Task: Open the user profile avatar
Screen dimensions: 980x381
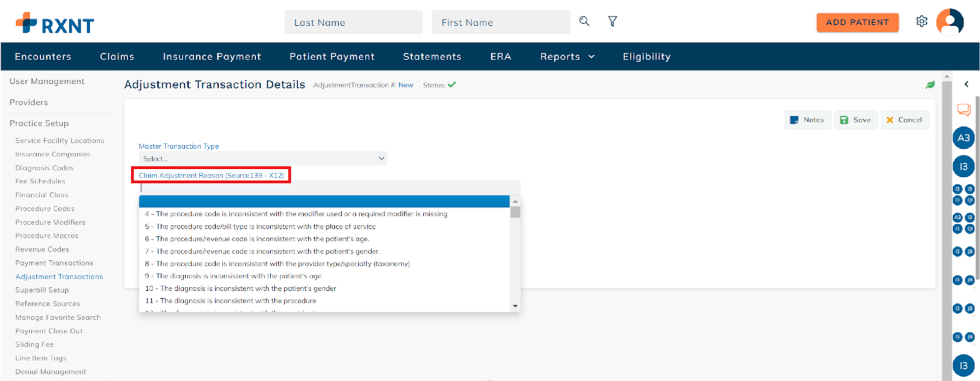Action: (x=950, y=22)
